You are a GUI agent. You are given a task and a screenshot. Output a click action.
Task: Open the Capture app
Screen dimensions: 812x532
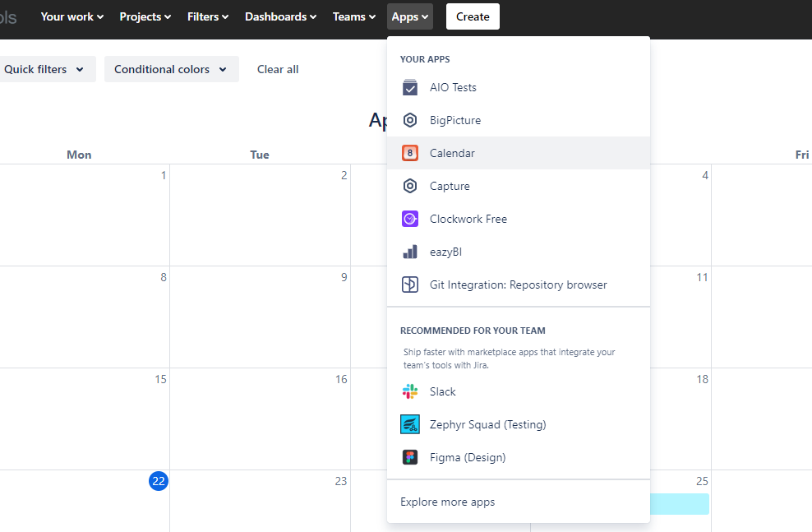409,186
